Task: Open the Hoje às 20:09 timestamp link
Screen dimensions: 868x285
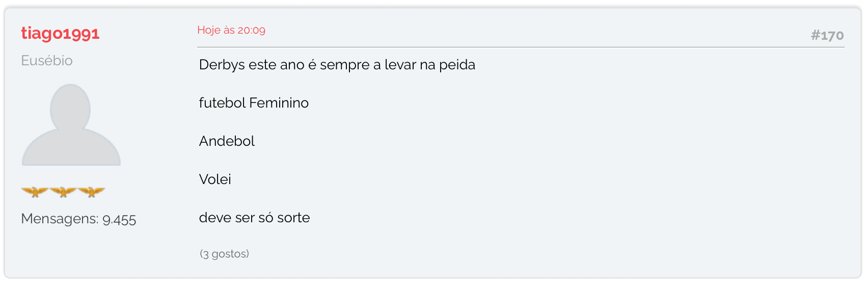Action: pos(231,30)
